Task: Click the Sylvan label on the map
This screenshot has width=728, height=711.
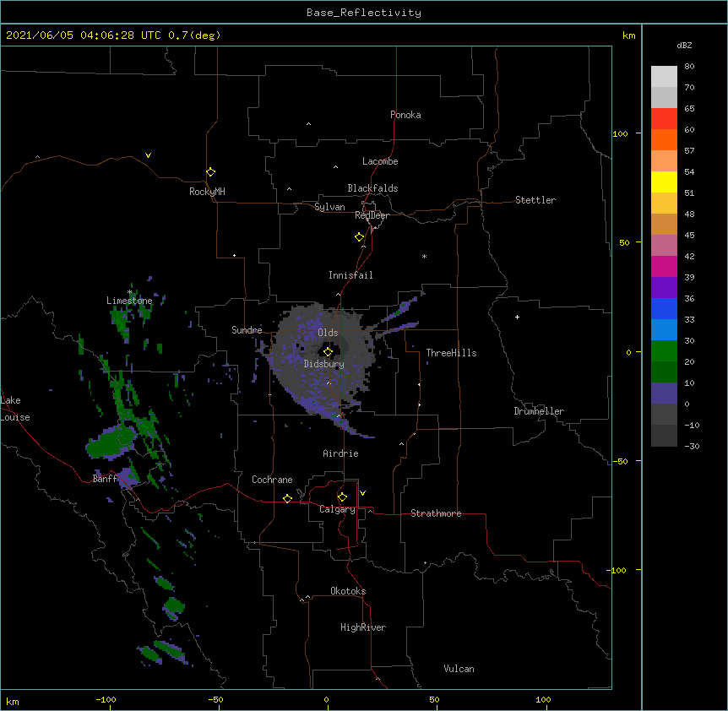Action: [329, 207]
